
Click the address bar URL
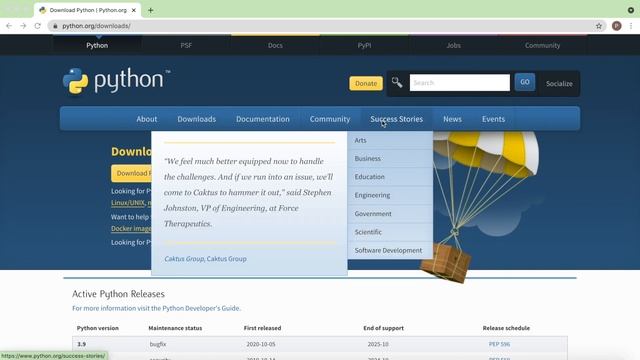(x=96, y=26)
